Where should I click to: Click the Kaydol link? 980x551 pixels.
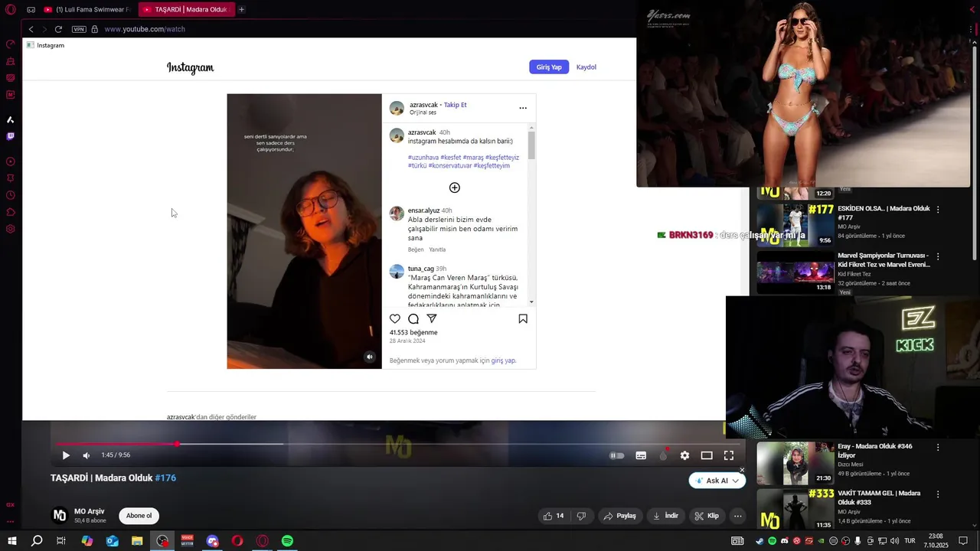(586, 67)
